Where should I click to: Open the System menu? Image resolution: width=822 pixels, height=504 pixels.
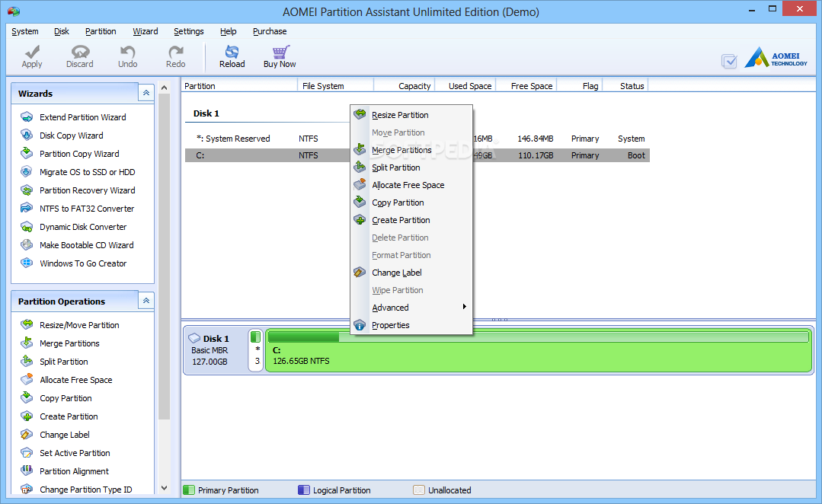point(24,31)
